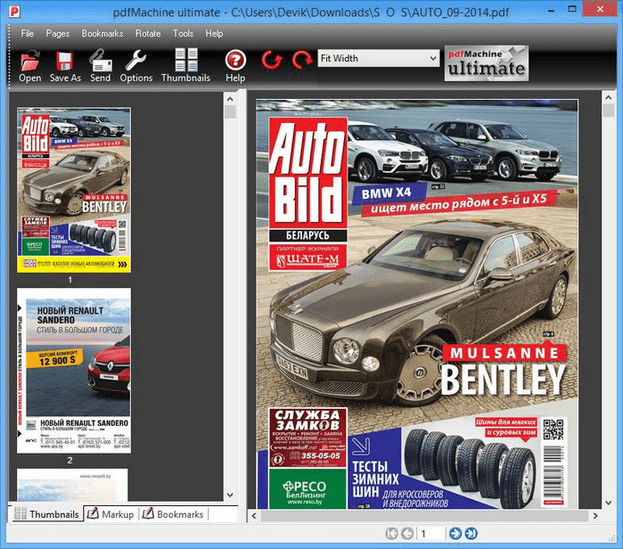Select the page 2 Renault Sandero thumbnail
This screenshot has width=623, height=549.
point(73,370)
